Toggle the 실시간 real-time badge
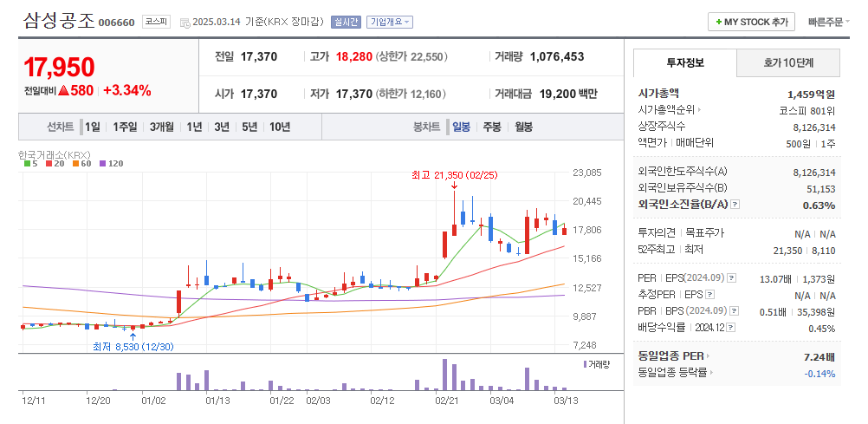 (346, 23)
